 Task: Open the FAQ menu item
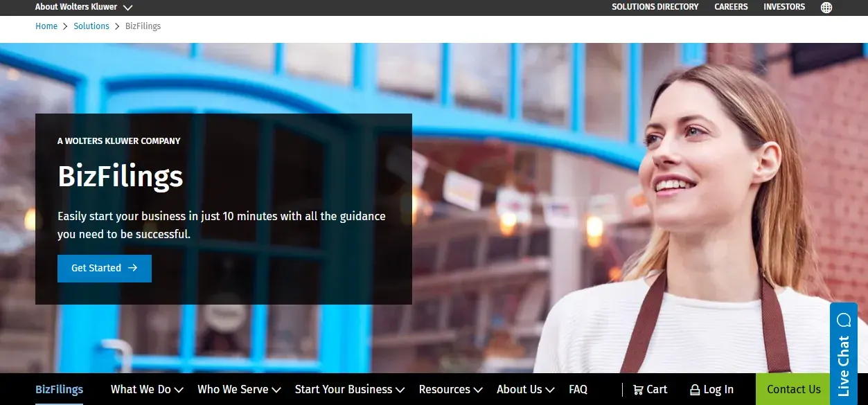pos(578,389)
